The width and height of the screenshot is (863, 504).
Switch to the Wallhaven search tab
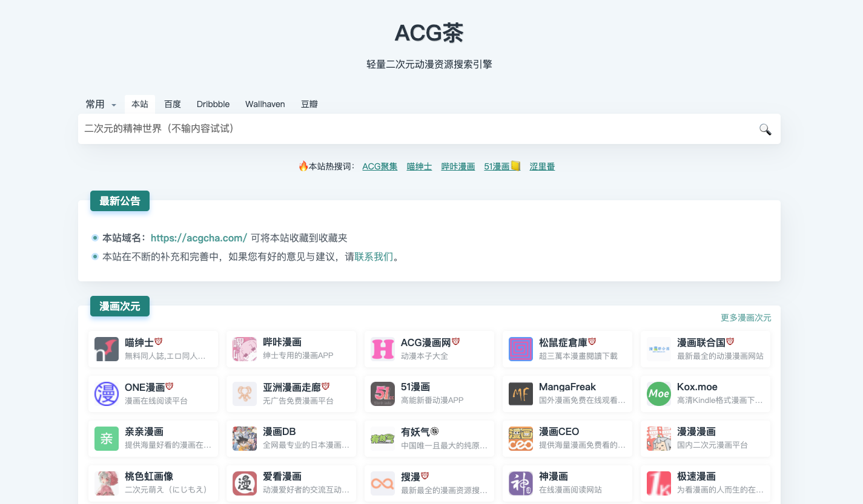point(265,104)
